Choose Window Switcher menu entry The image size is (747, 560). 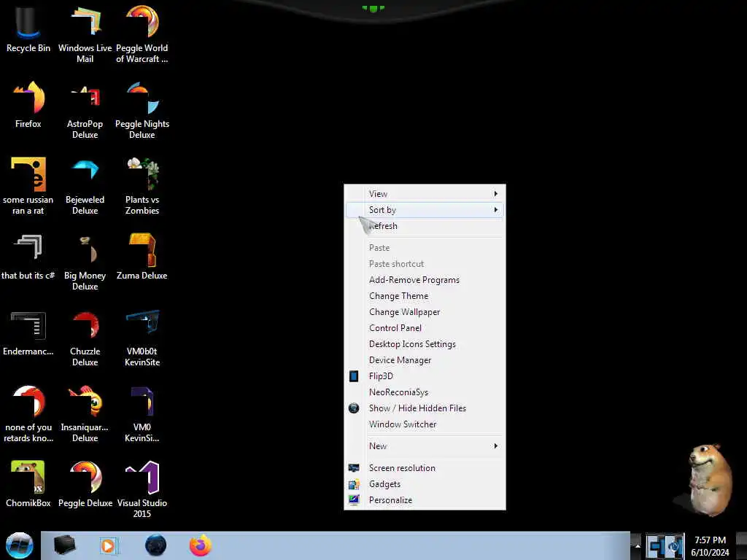[425, 424]
